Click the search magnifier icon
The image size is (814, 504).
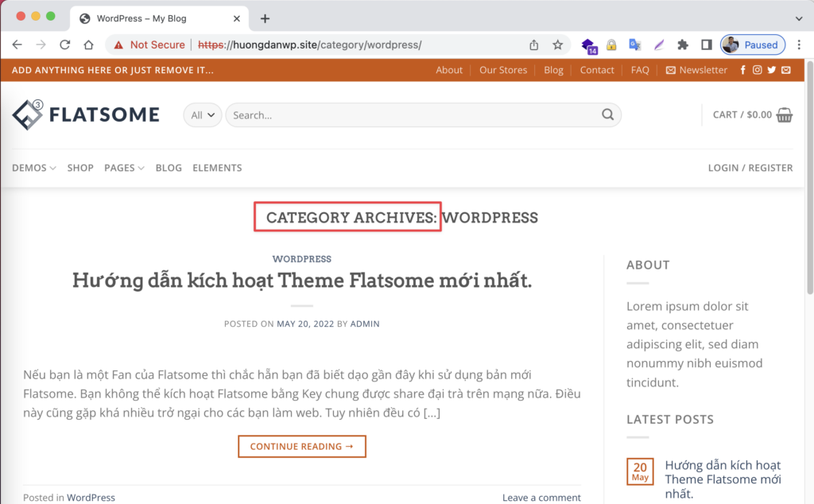[607, 114]
